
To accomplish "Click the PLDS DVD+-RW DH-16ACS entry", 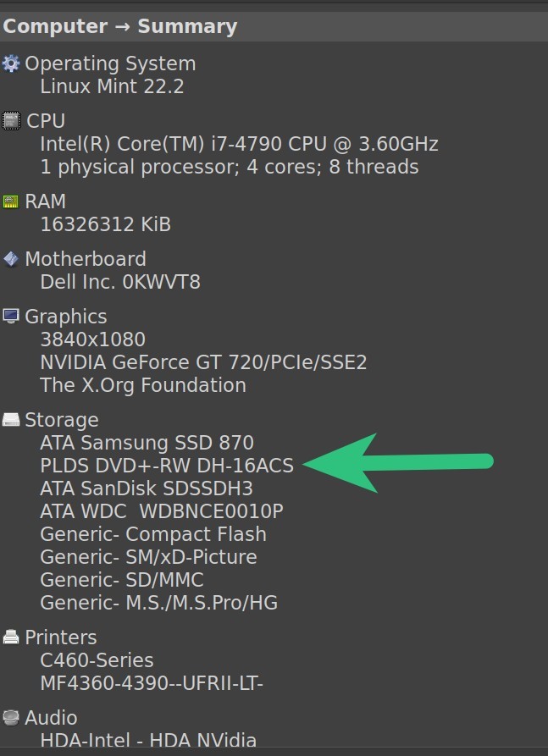I will click(x=167, y=466).
